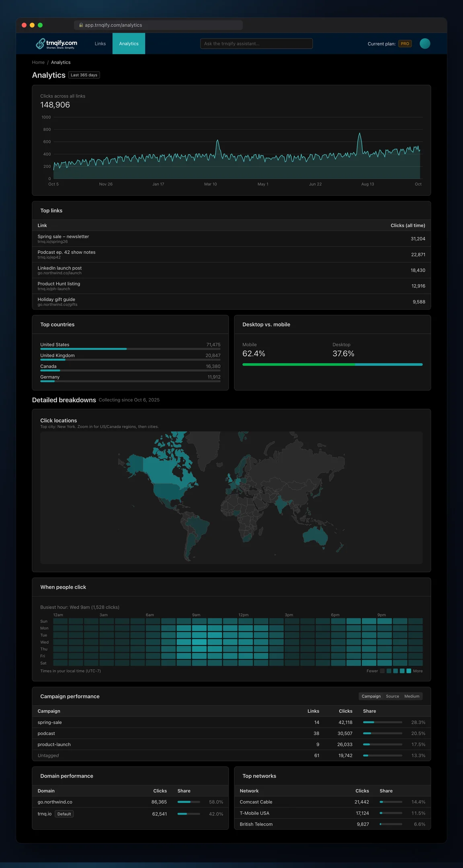Sort by Clicks (all time) column header
The image size is (463, 868).
[408, 225]
